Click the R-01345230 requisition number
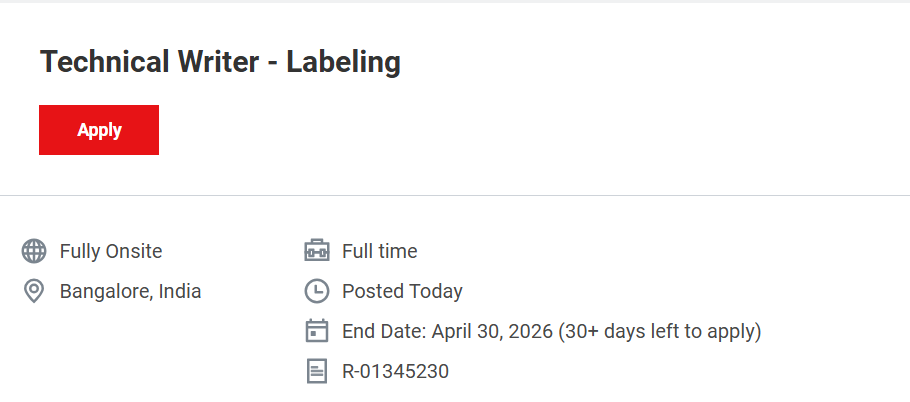The width and height of the screenshot is (910, 402). [x=395, y=371]
